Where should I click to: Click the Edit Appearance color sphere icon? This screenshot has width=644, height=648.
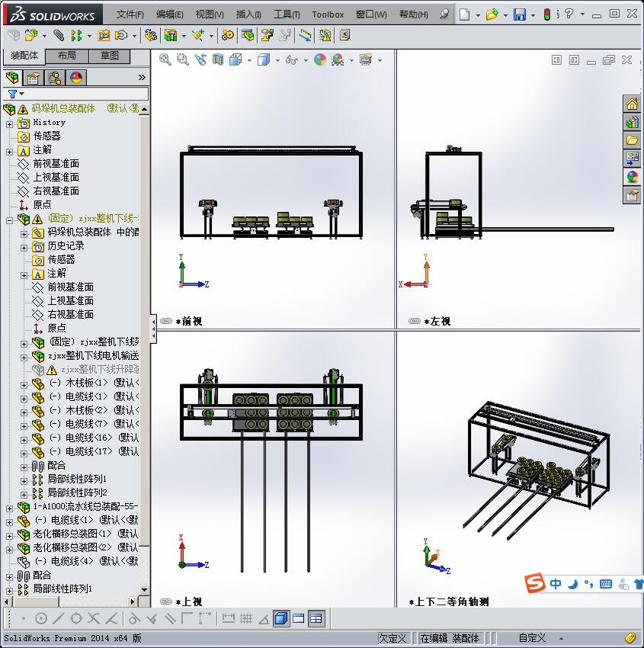320,60
